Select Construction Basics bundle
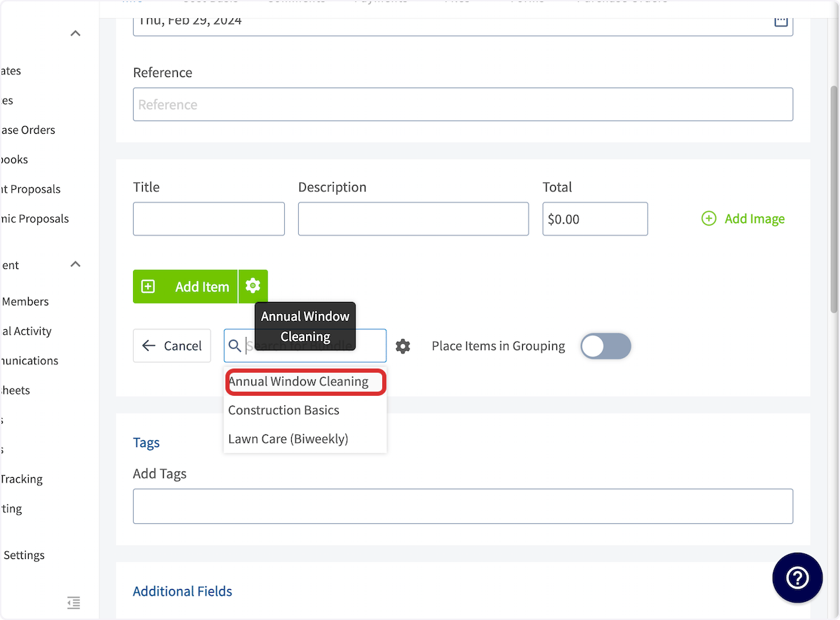This screenshot has height=620, width=840. click(x=305, y=411)
